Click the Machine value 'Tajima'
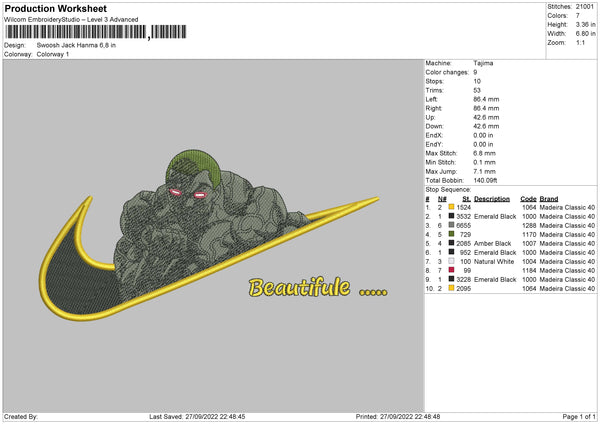This screenshot has width=600, height=424. pyautogui.click(x=483, y=63)
